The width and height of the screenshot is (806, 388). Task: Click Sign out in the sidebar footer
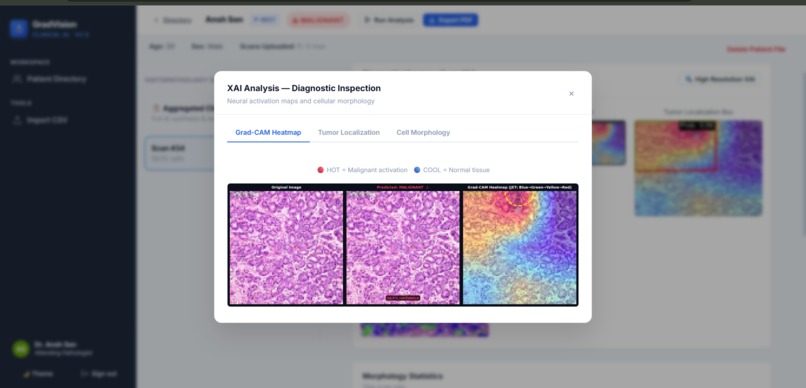[99, 374]
